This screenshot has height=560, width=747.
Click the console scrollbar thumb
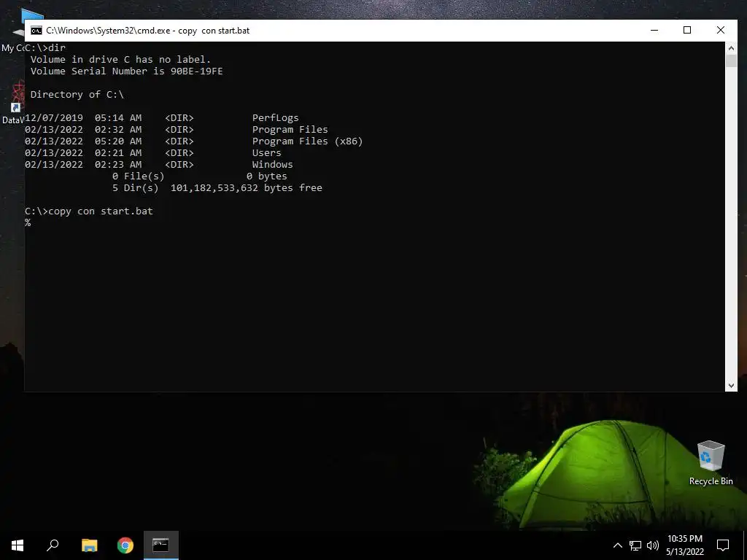[x=731, y=61]
